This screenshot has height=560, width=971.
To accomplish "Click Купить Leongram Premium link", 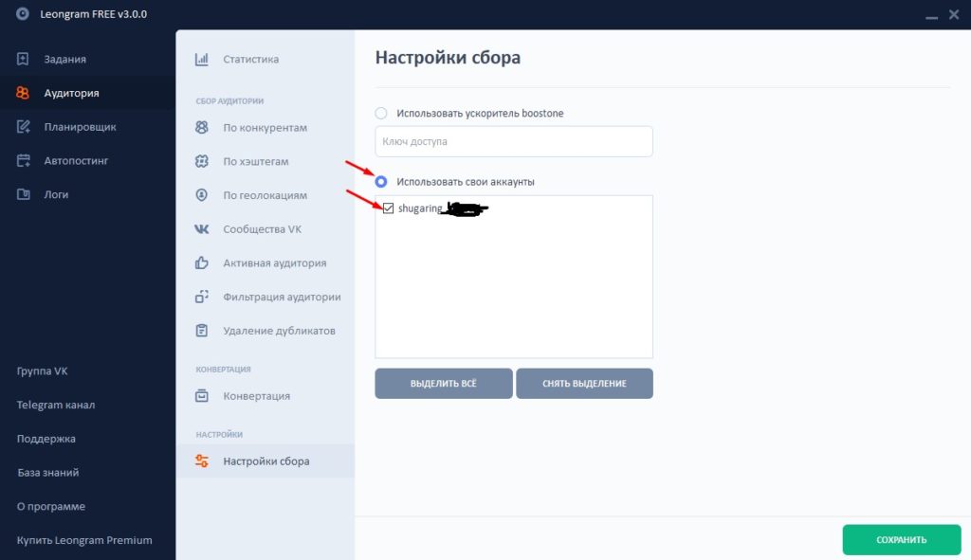I will click(84, 540).
